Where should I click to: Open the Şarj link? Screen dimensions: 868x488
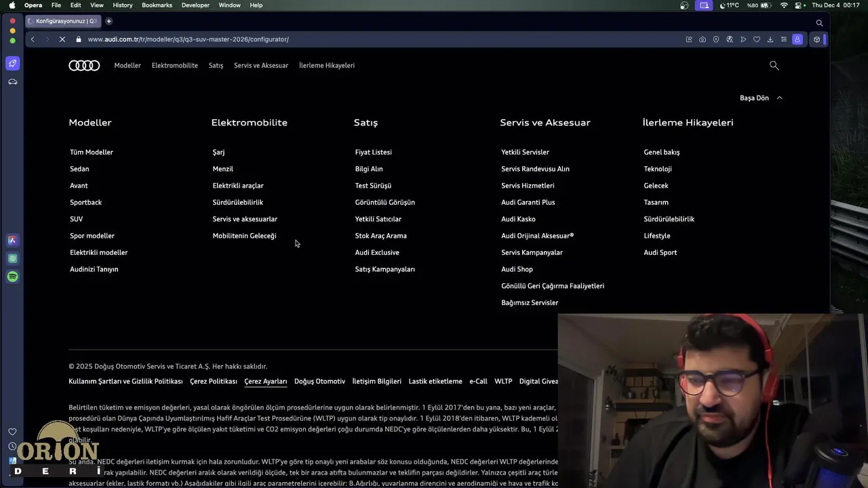[x=218, y=152]
